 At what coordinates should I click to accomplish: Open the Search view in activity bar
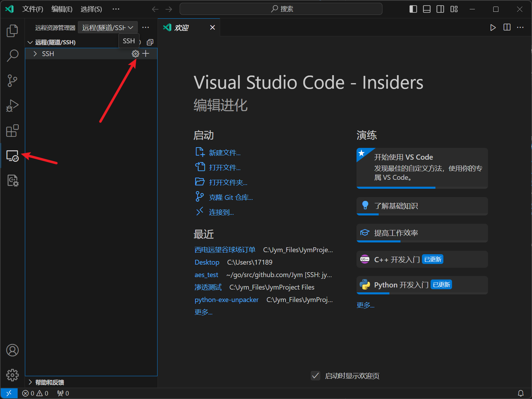coord(12,55)
